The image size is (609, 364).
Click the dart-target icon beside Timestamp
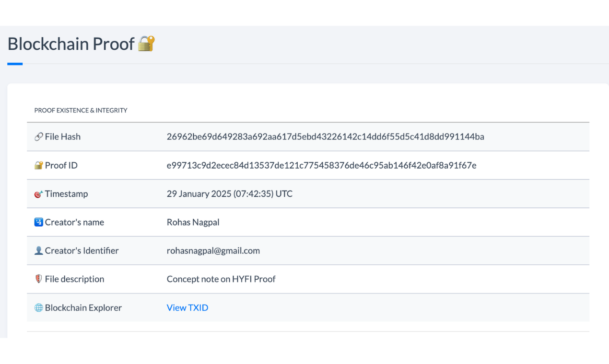tap(39, 193)
